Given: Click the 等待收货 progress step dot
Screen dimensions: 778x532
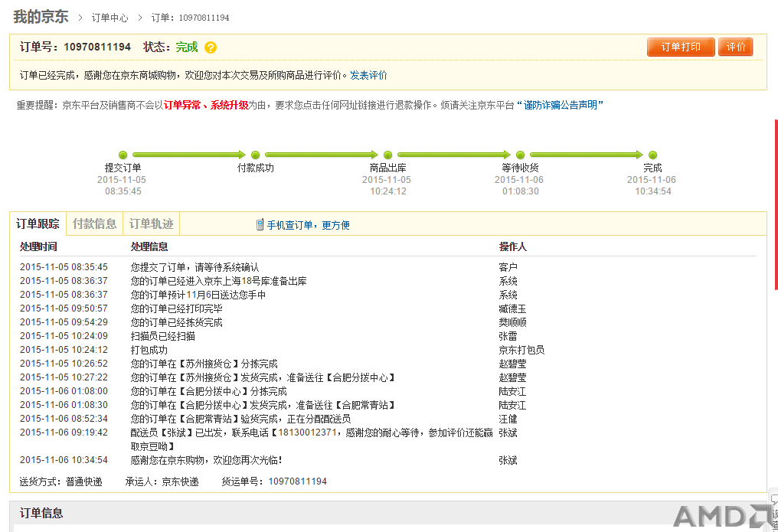Looking at the screenshot, I should tap(521, 155).
